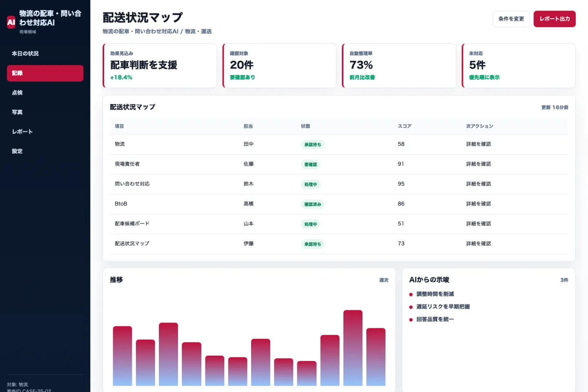Open 詳細を確認 for the 問い合わせ対応 row

[x=479, y=184]
